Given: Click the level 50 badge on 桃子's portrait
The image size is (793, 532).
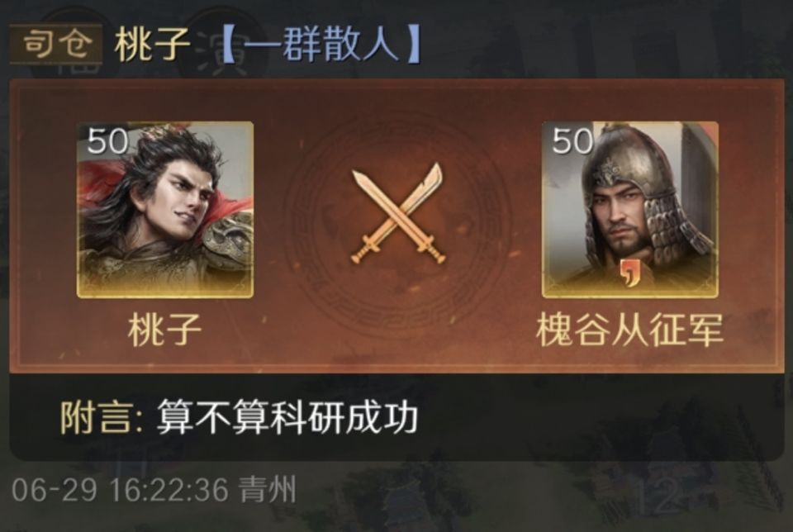Looking at the screenshot, I should click(107, 140).
